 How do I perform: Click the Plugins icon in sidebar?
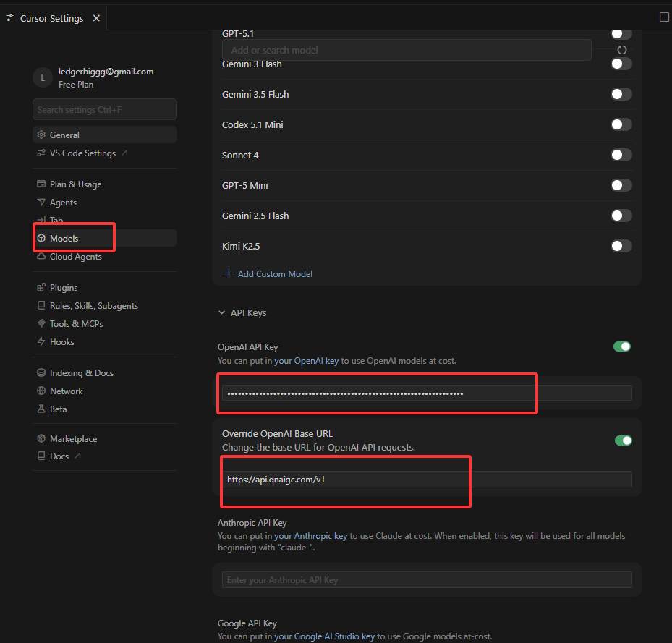coord(41,287)
